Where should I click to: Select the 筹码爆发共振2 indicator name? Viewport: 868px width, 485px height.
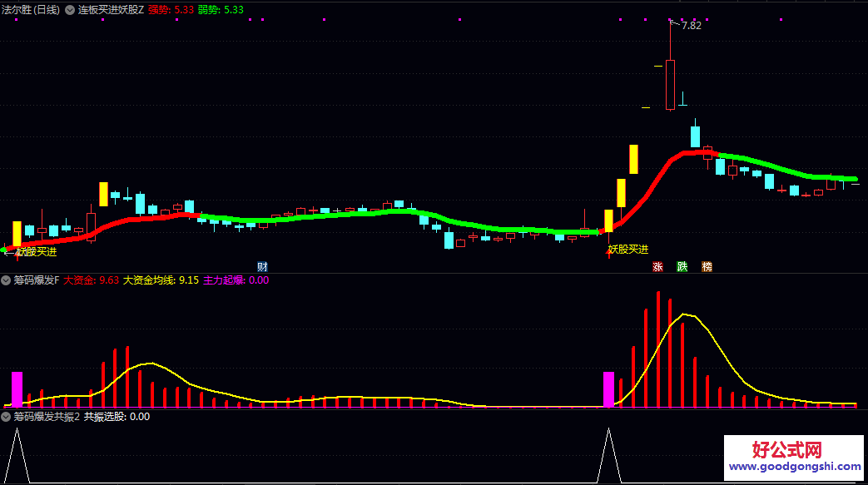click(47, 416)
